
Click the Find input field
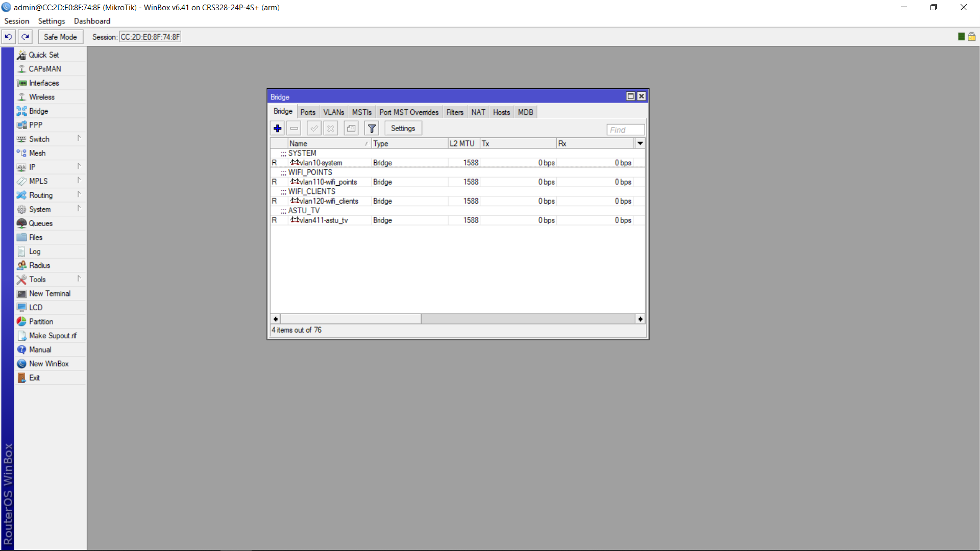(x=625, y=130)
